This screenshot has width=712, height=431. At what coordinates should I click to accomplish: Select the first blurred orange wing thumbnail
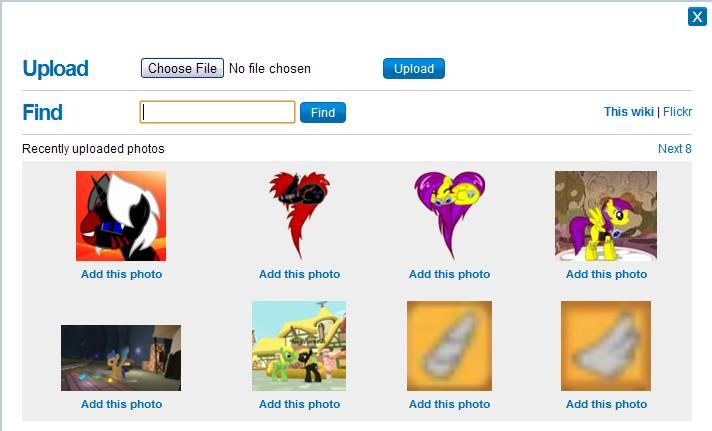(450, 346)
